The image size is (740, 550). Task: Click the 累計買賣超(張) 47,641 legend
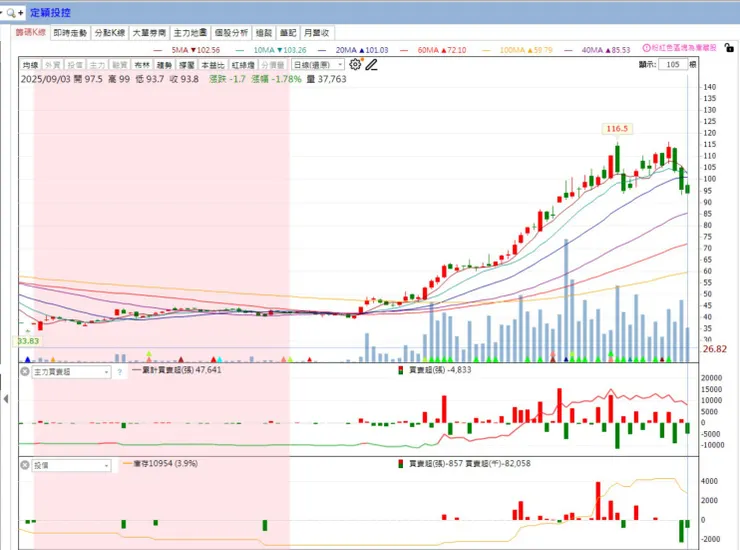tap(177, 370)
